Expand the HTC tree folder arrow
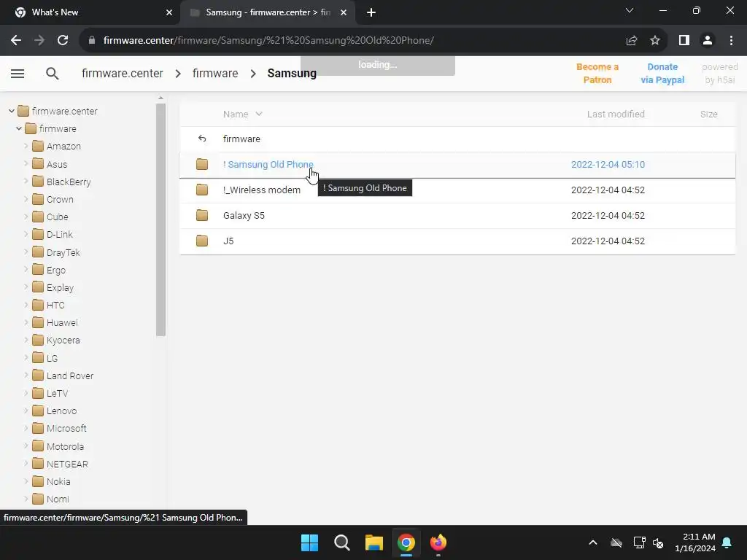 point(26,305)
